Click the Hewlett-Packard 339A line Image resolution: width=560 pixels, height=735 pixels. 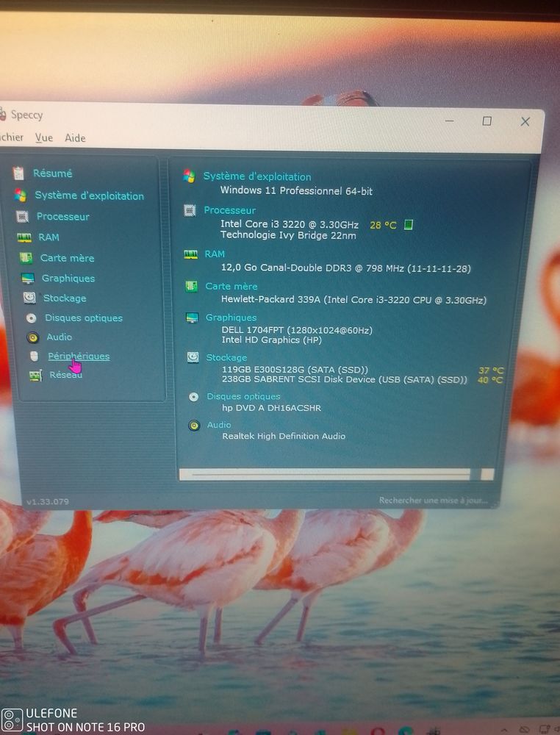(x=353, y=300)
